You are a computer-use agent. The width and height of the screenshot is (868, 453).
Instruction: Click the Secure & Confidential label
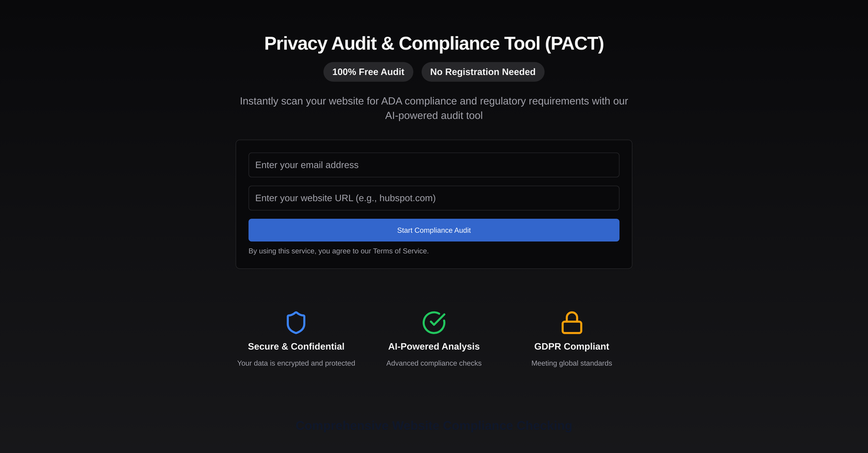coord(296,346)
